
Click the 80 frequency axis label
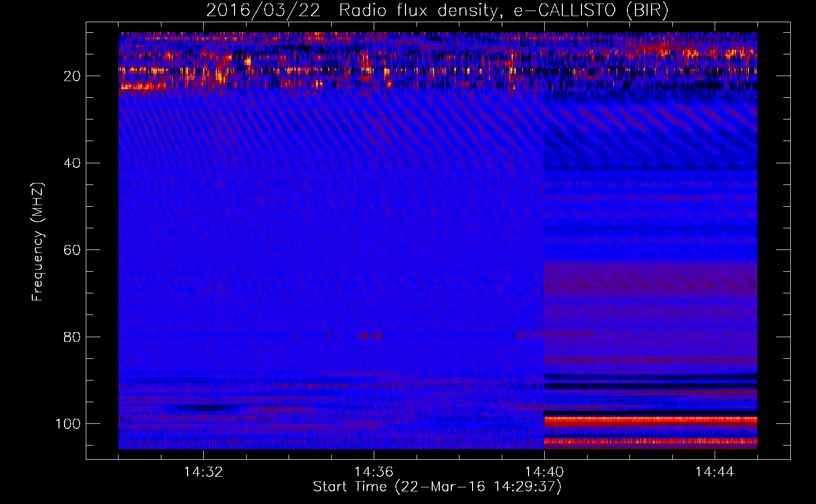(73, 337)
